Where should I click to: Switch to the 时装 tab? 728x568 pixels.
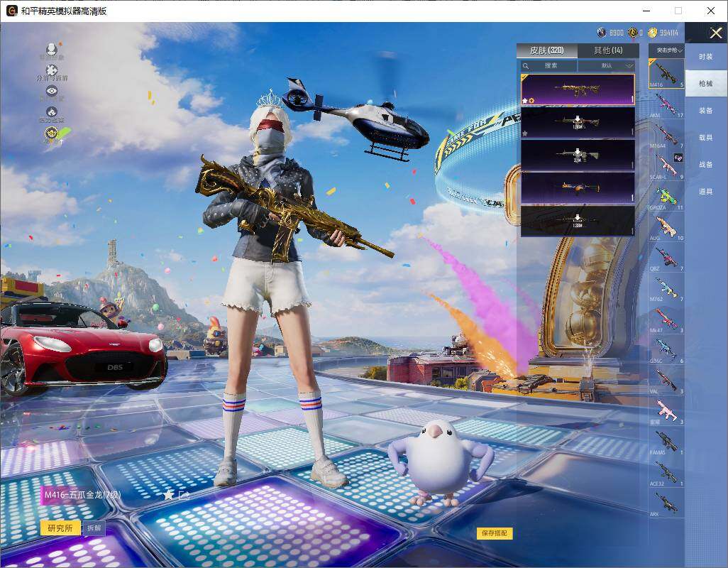pos(706,56)
